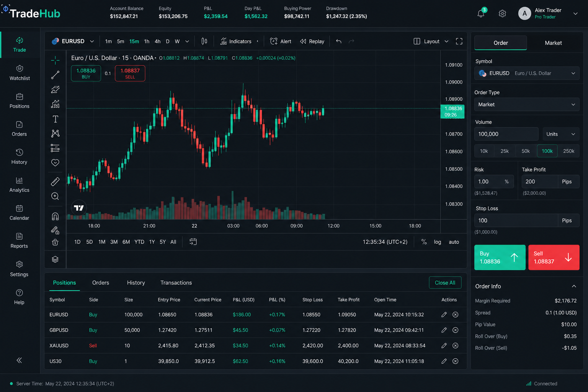This screenshot has width=588, height=392.
Task: Toggle percent scale on chart
Action: [x=424, y=242]
